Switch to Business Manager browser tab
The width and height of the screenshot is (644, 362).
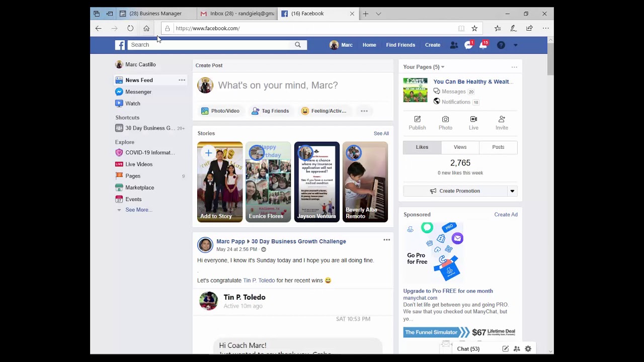pyautogui.click(x=156, y=14)
